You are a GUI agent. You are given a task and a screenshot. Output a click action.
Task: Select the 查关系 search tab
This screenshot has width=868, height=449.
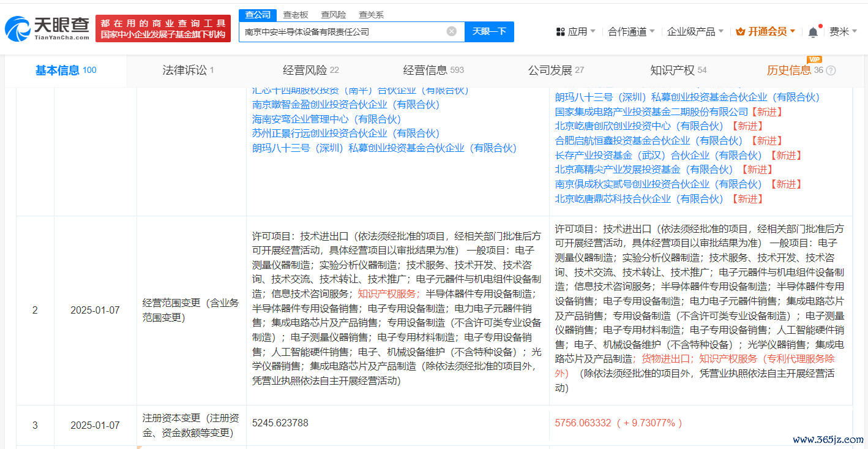point(371,15)
